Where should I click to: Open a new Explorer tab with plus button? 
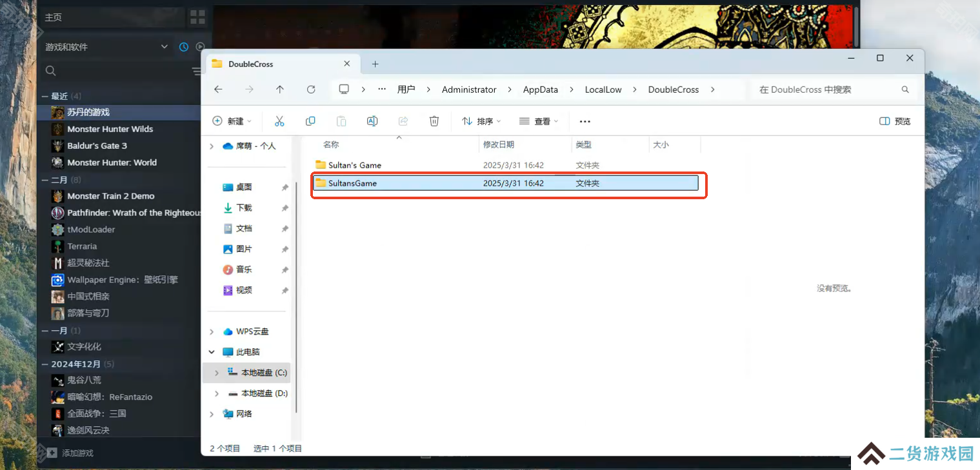click(x=375, y=64)
